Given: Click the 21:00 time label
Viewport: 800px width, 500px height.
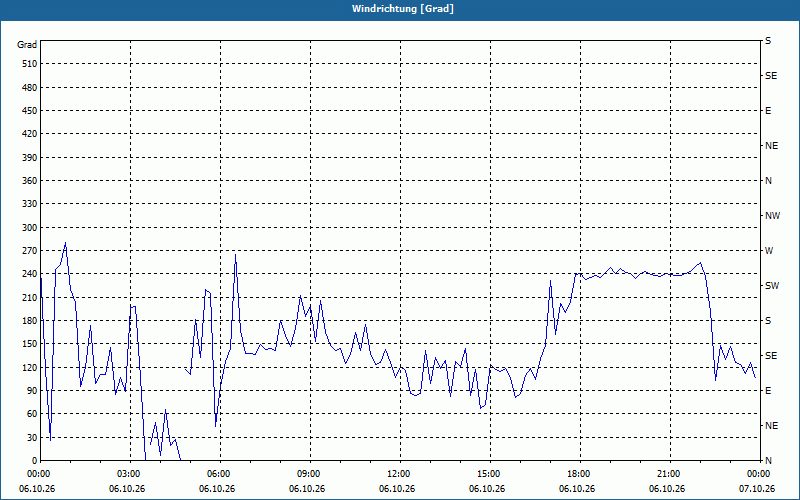Looking at the screenshot, I should 670,474.
